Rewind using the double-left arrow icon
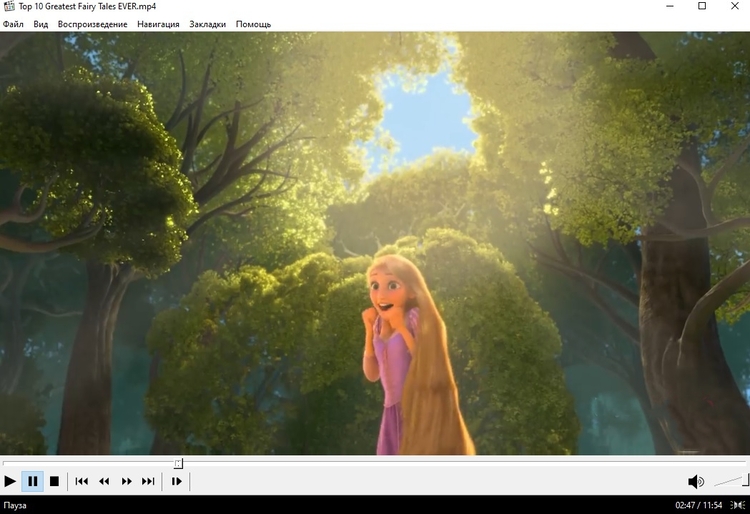Viewport: 750px width, 514px height. click(104, 481)
